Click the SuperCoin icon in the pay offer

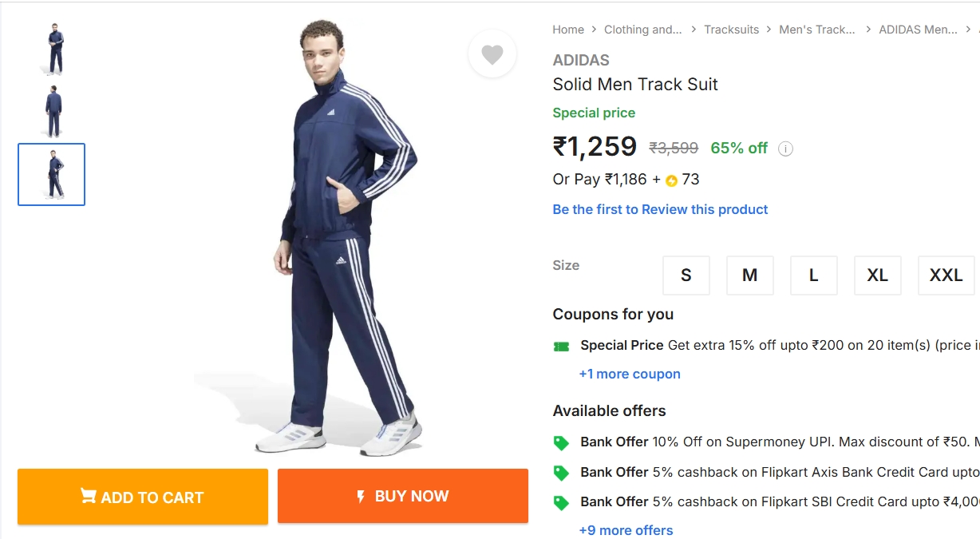[671, 180]
